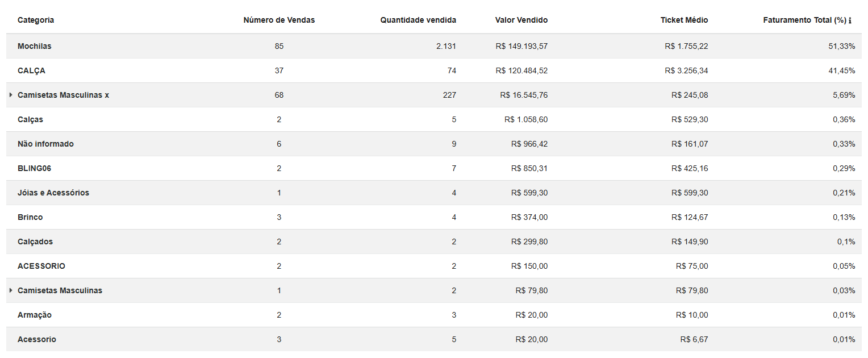Sort by Número de Vendas header
The width and height of the screenshot is (868, 358).
279,20
